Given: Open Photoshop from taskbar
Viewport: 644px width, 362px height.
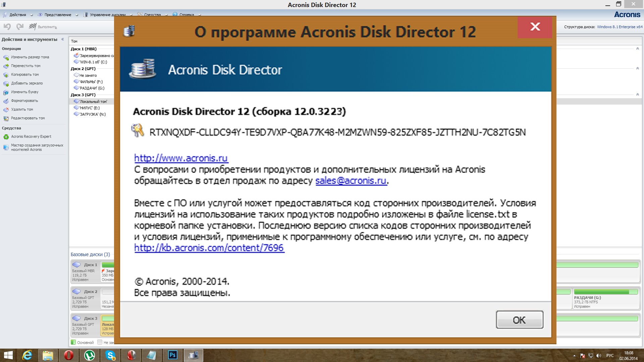Looking at the screenshot, I should [x=172, y=355].
